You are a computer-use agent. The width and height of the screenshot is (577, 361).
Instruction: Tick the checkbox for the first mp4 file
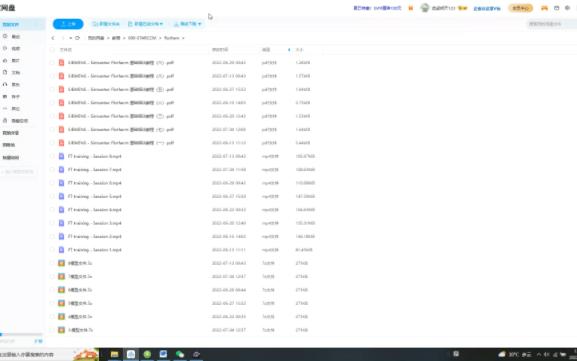(x=52, y=156)
